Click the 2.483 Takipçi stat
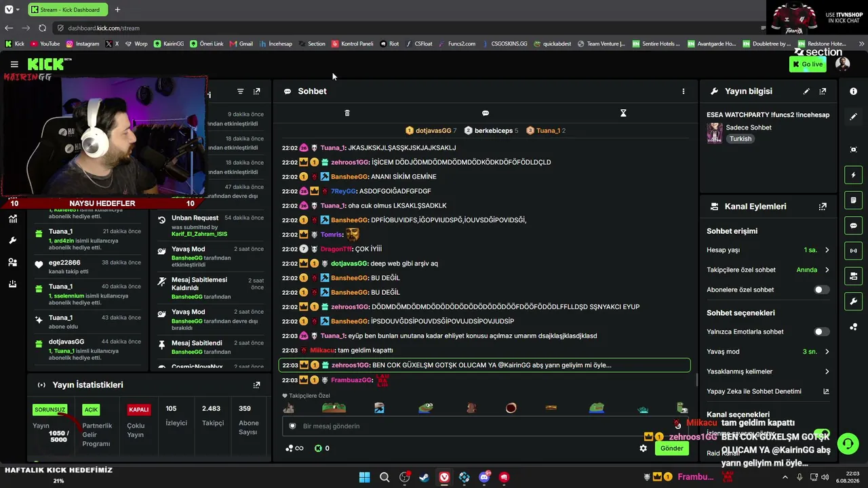The height and width of the screenshot is (488, 868). (212, 415)
